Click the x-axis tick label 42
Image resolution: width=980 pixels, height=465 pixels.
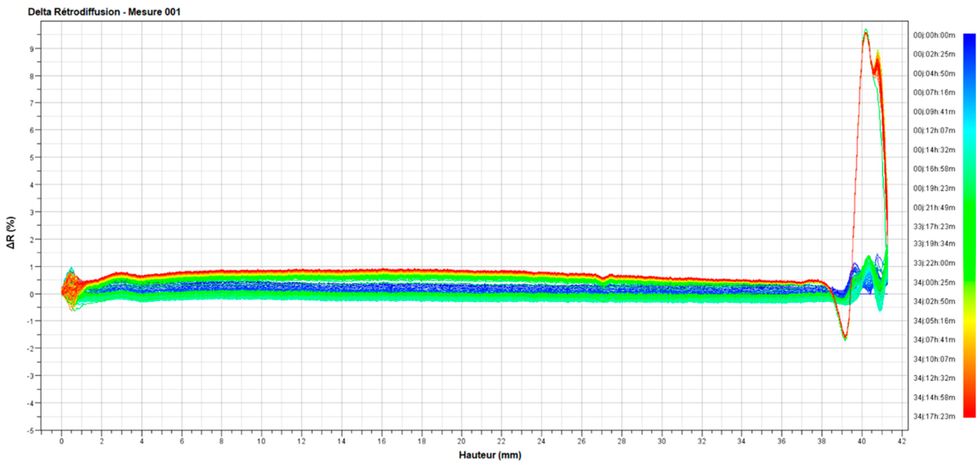[x=902, y=441]
